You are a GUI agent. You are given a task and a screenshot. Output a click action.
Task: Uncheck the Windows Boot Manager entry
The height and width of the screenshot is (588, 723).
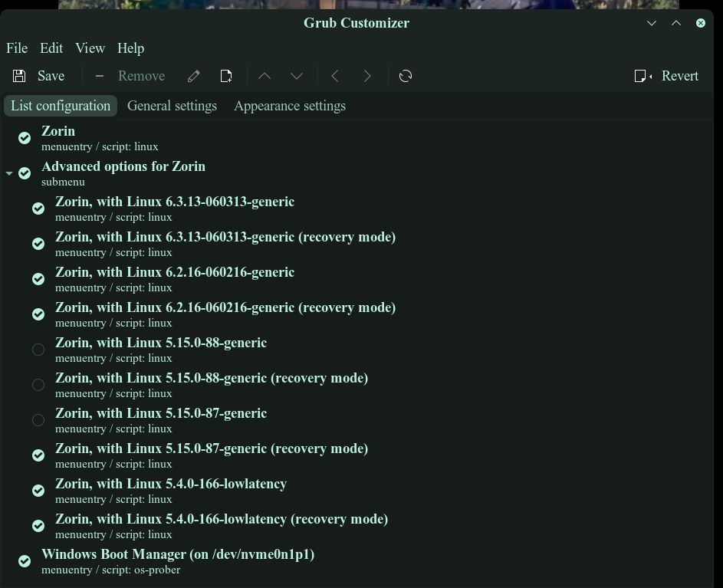point(25,561)
